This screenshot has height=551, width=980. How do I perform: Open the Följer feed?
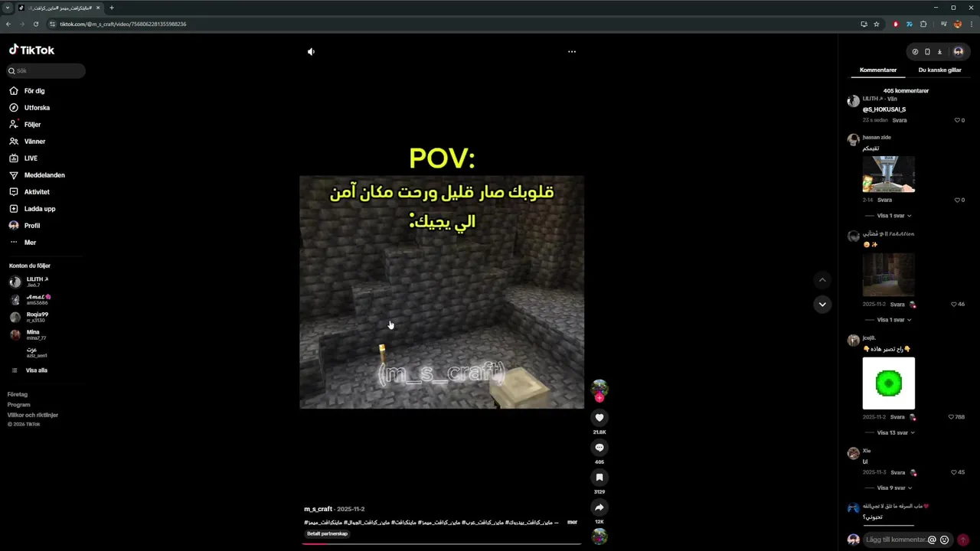32,125
